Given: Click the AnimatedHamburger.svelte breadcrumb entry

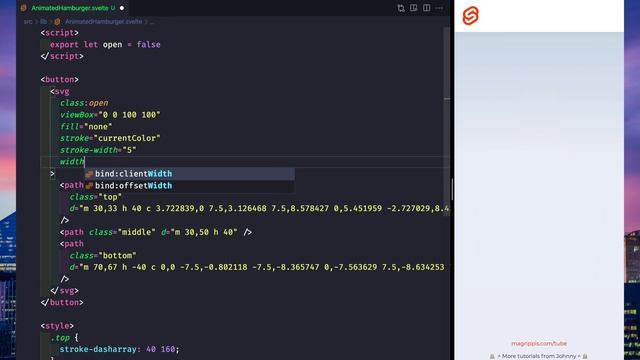Looking at the screenshot, I should pos(103,22).
